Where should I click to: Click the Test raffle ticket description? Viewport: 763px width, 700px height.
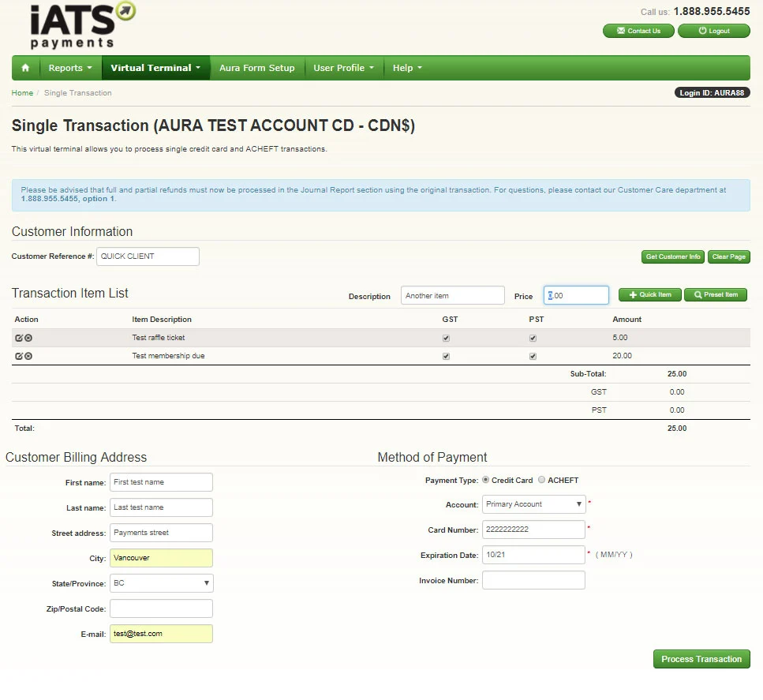(x=159, y=338)
